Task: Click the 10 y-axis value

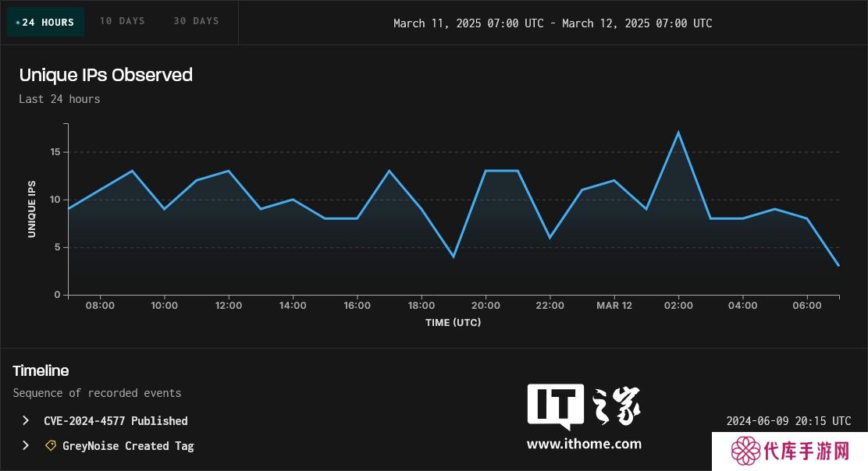Action: [x=55, y=200]
